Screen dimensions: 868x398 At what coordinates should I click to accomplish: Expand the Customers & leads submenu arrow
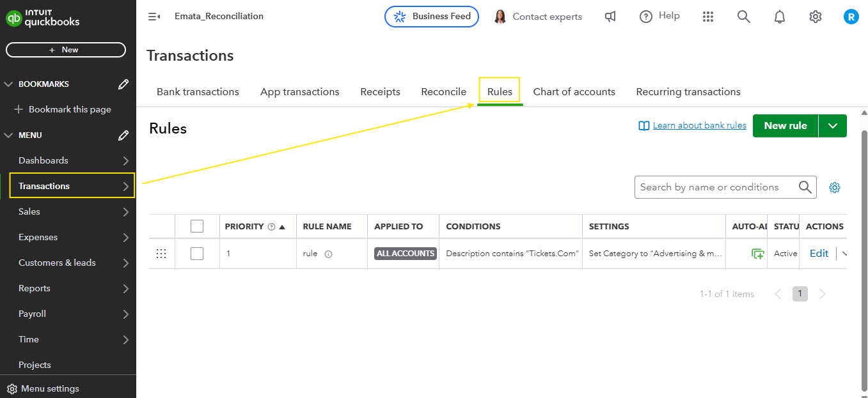pyautogui.click(x=126, y=263)
